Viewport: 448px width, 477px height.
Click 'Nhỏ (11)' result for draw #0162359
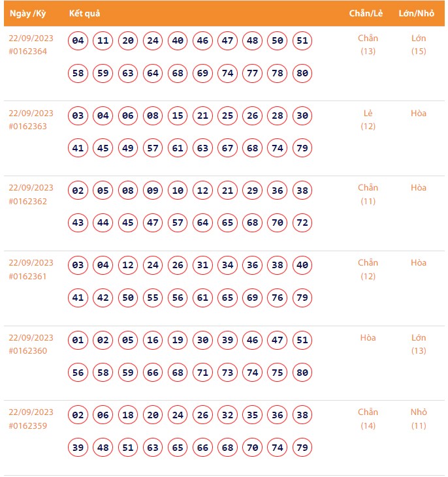(x=419, y=419)
